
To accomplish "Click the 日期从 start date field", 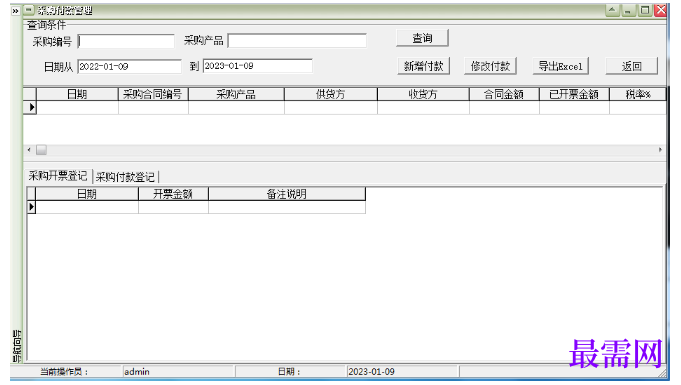I will [x=129, y=66].
